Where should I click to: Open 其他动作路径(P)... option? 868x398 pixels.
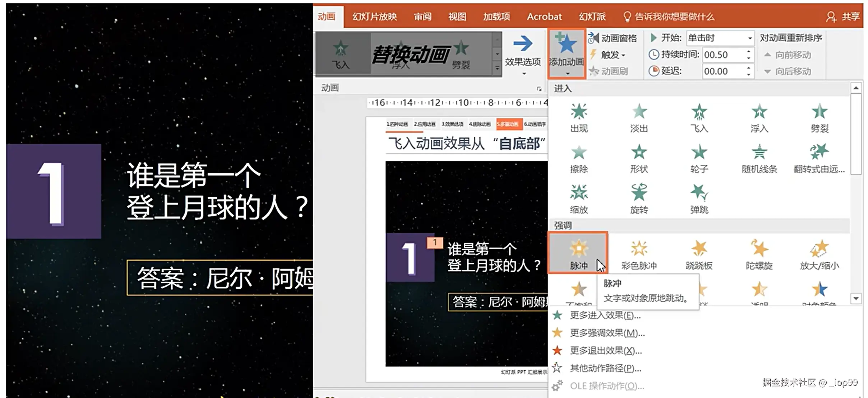pos(605,368)
